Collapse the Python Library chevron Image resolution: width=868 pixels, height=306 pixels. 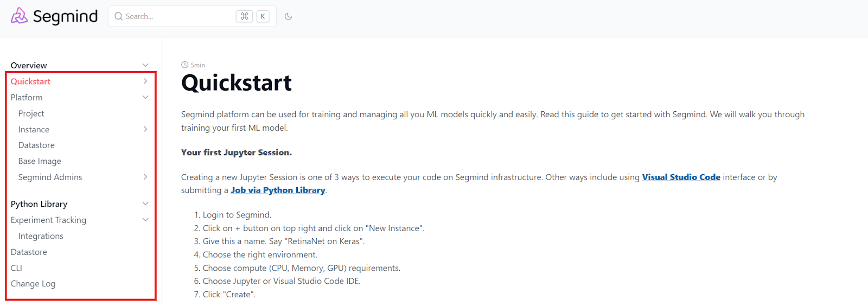(145, 204)
